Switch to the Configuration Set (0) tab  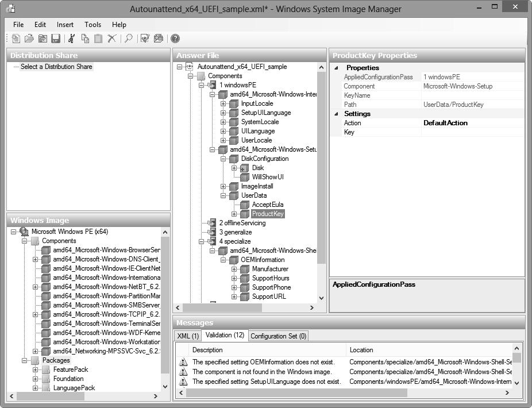pos(279,336)
